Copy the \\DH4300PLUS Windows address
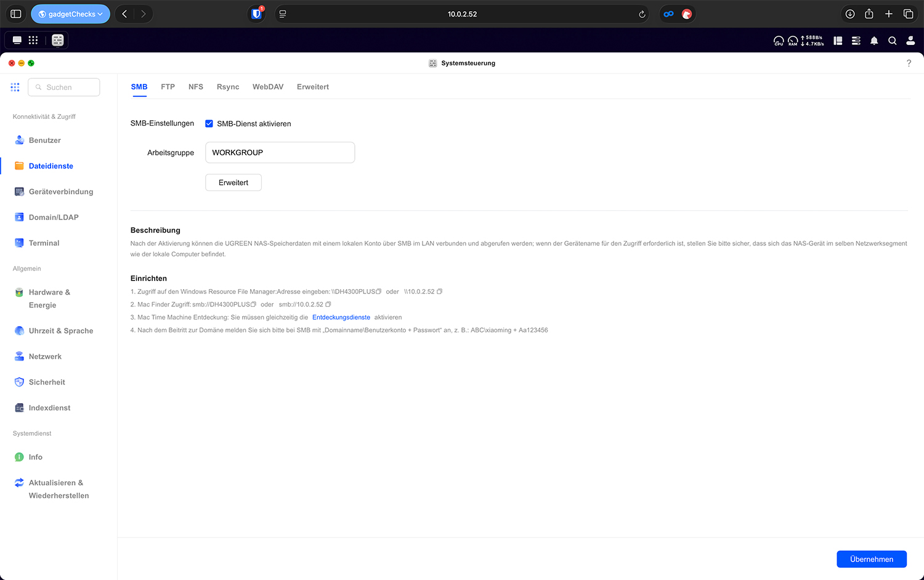The width and height of the screenshot is (924, 580). click(x=379, y=292)
